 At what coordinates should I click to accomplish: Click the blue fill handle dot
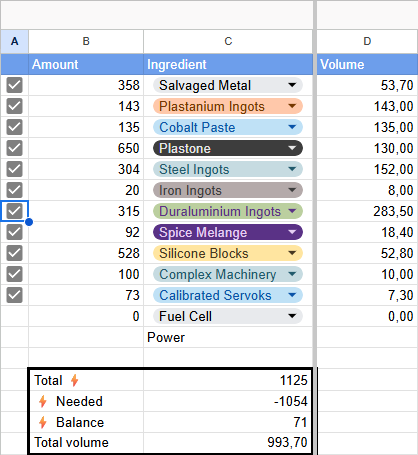click(29, 222)
